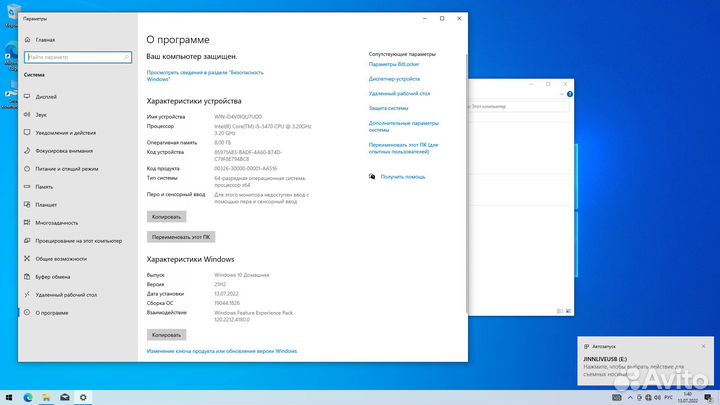Open the notification center icon

pos(708,398)
